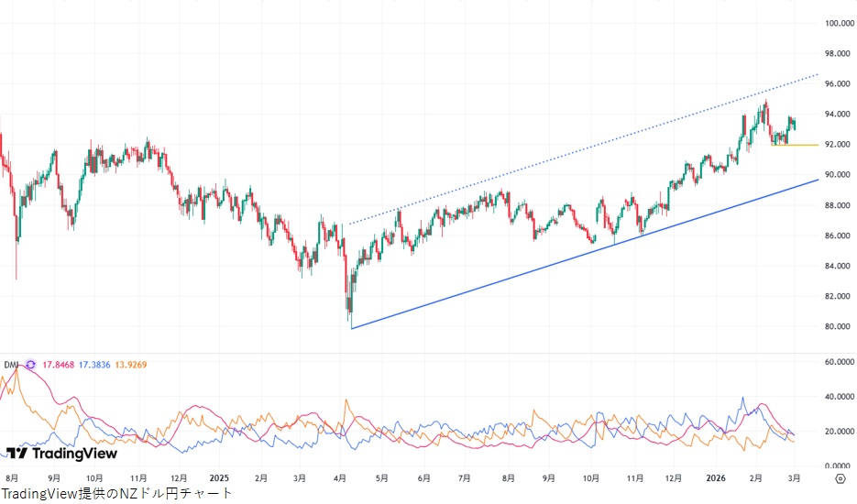
Task: Select the 4月 label on time axis
Action: coord(340,477)
